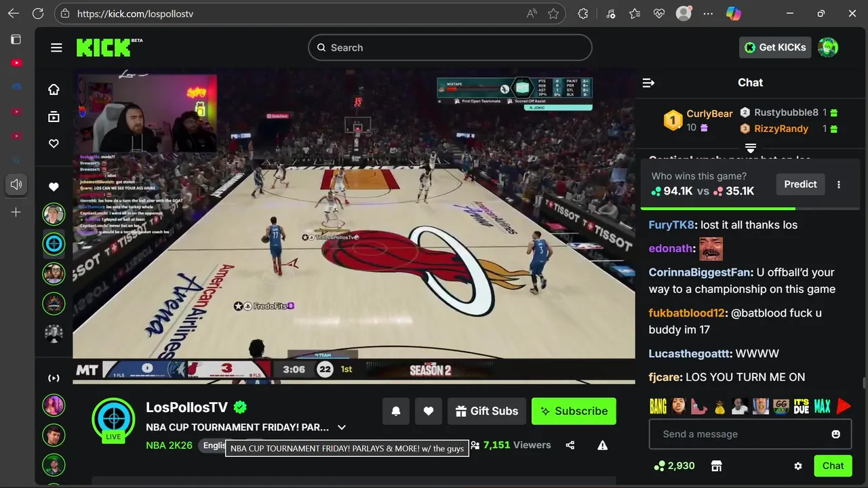The width and height of the screenshot is (868, 488).
Task: Expand stream title with chevron dropdown
Action: 342,427
